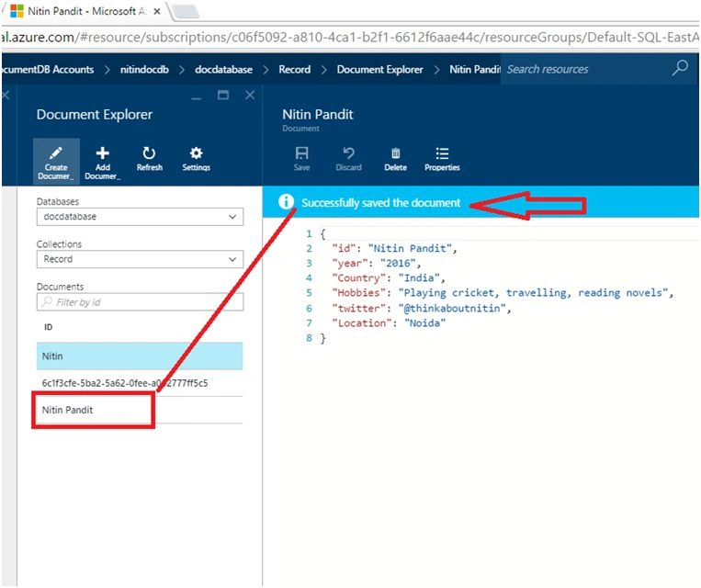Click the Save disk icon
The height and width of the screenshot is (588, 701).
pyautogui.click(x=301, y=153)
